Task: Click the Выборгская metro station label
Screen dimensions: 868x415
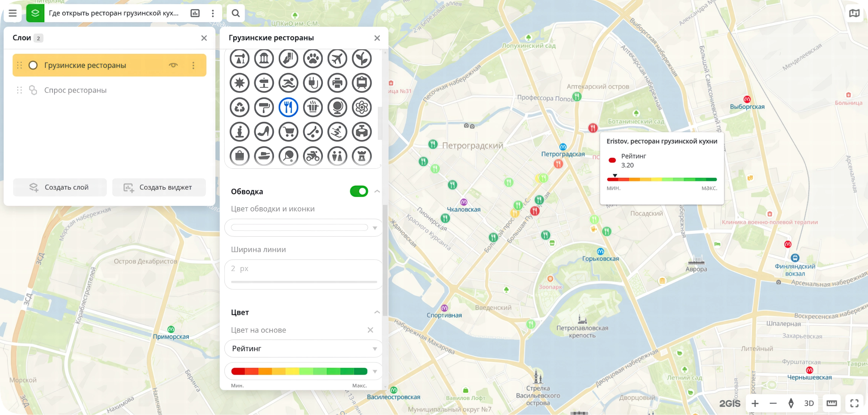Action: (747, 107)
